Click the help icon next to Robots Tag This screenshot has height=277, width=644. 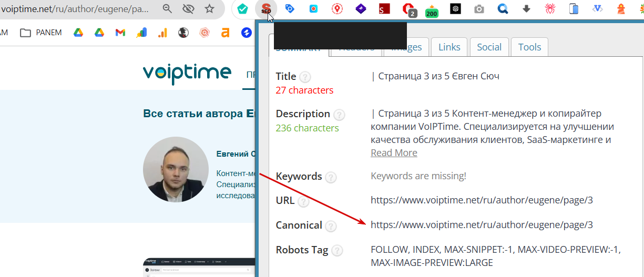337,251
